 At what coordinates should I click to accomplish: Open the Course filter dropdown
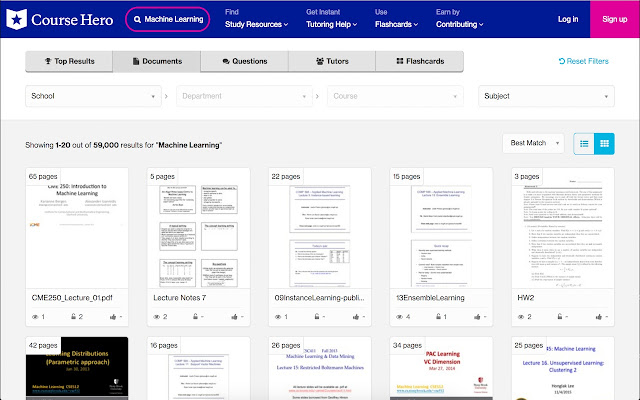coord(395,96)
